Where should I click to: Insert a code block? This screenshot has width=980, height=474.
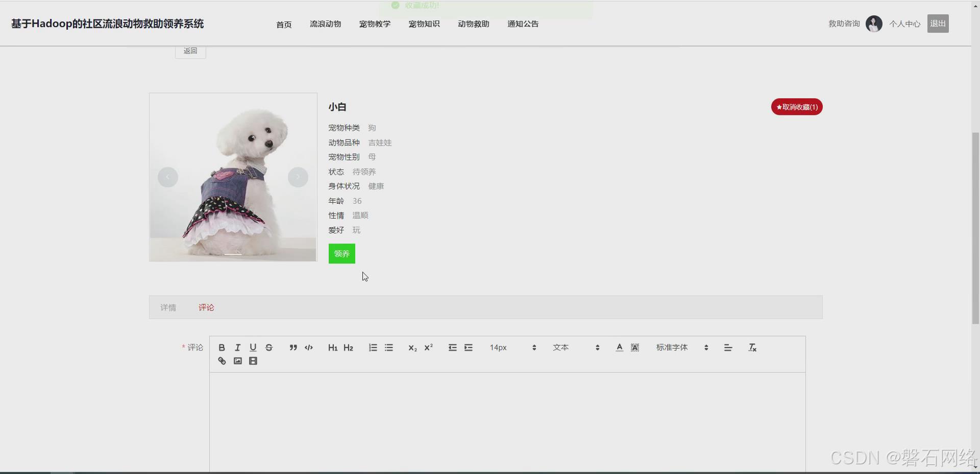point(308,347)
